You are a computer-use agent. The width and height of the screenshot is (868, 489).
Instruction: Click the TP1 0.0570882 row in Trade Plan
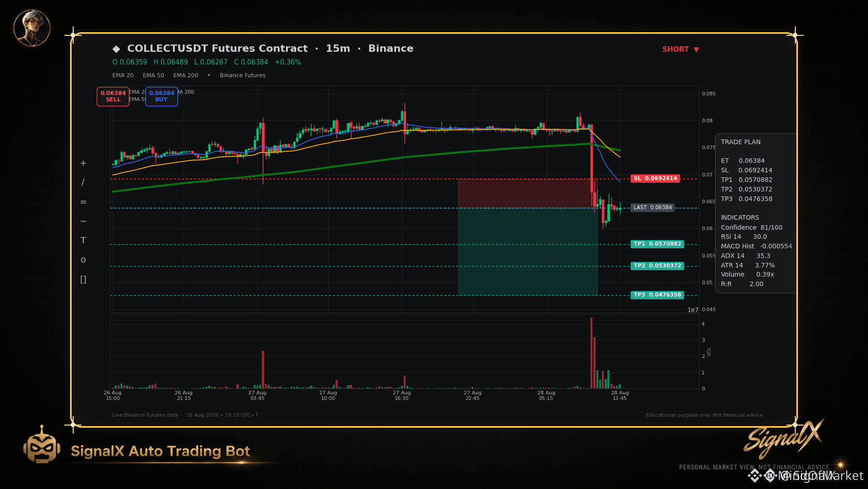pyautogui.click(x=747, y=180)
